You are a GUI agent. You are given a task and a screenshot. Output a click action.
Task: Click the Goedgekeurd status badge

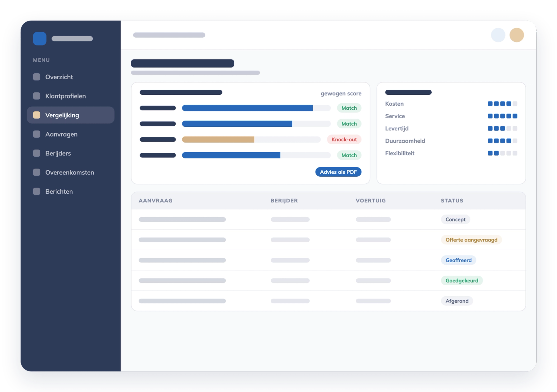pyautogui.click(x=462, y=281)
